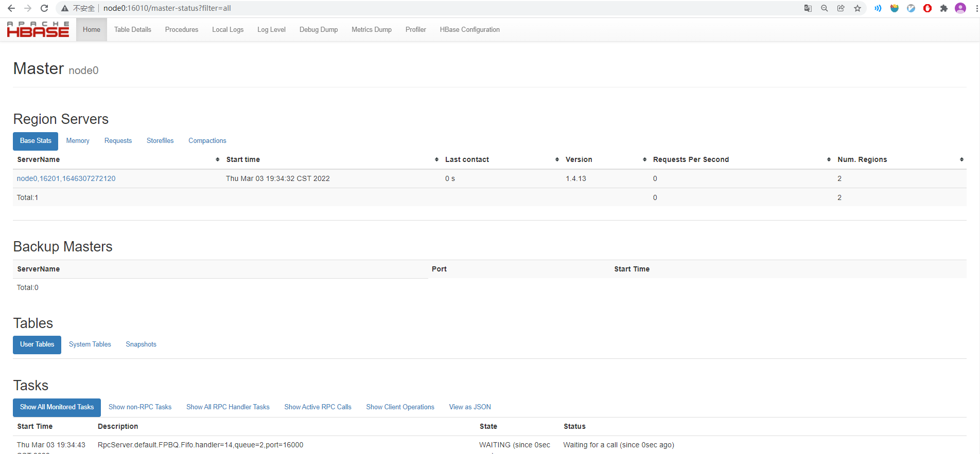Open the user profile avatar icon
The height and width of the screenshot is (454, 980).
(x=960, y=8)
